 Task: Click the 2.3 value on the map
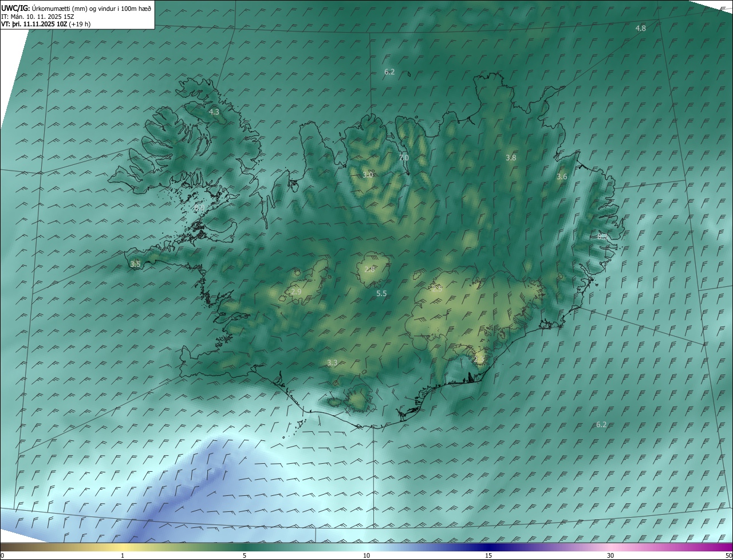pos(479,359)
